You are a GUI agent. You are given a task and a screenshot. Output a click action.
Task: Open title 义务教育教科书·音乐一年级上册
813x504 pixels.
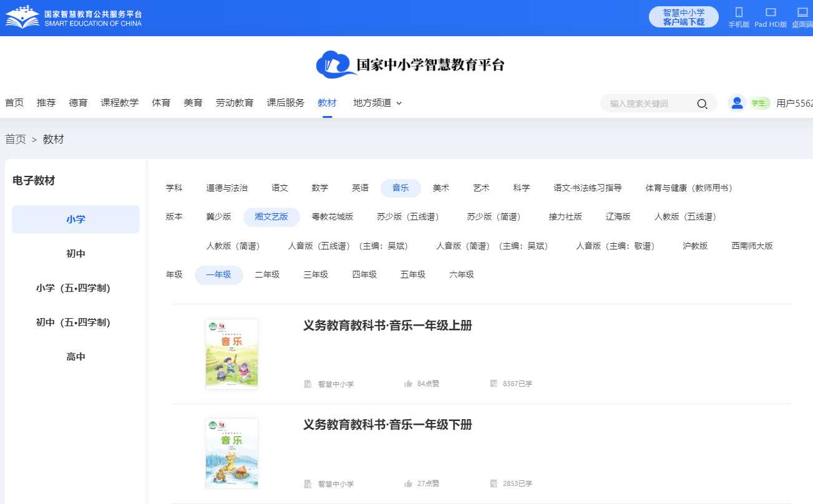click(387, 326)
